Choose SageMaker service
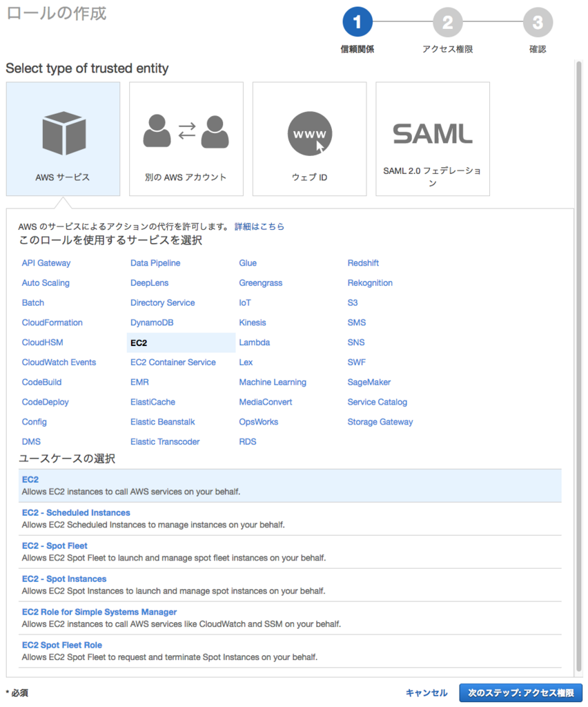Image resolution: width=588 pixels, height=707 pixels. (x=369, y=382)
